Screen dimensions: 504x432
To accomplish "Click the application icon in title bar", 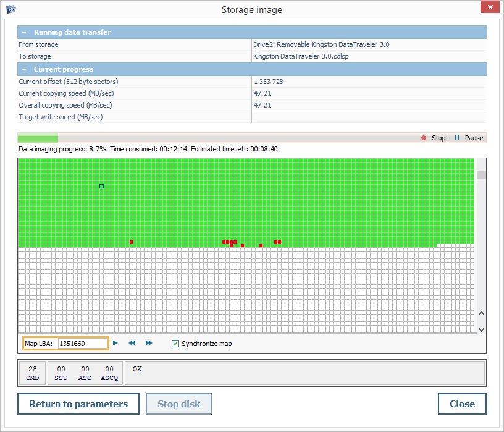I will coord(10,9).
